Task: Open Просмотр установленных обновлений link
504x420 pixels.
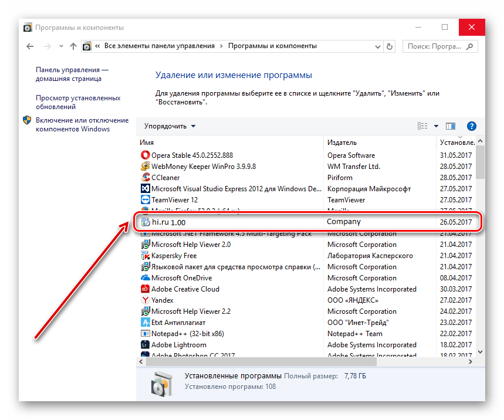Action: (x=78, y=103)
